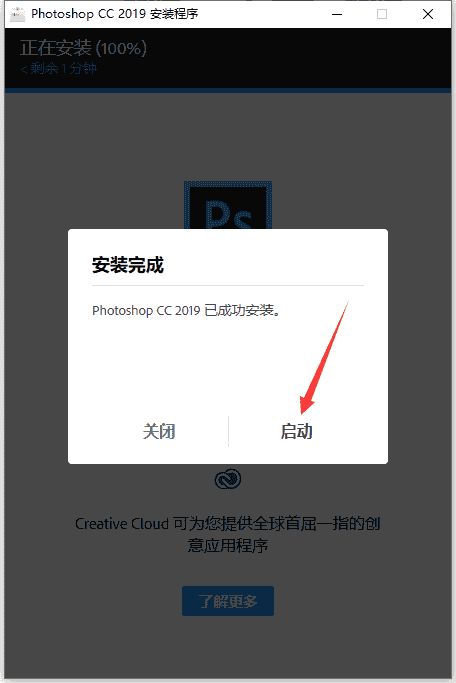This screenshot has width=456, height=683.
Task: Click the Photoshop CC 2019 已成功安装 message
Action: click(x=186, y=311)
